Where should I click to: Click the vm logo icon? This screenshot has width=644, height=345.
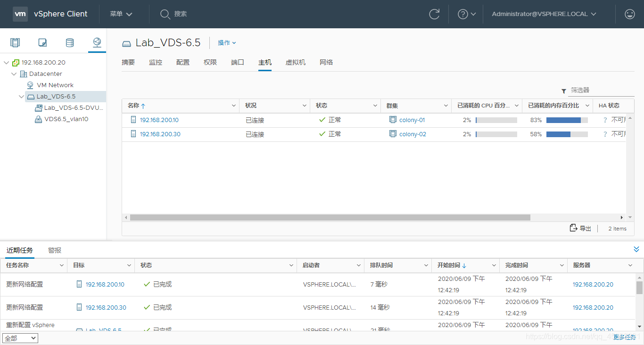click(20, 14)
